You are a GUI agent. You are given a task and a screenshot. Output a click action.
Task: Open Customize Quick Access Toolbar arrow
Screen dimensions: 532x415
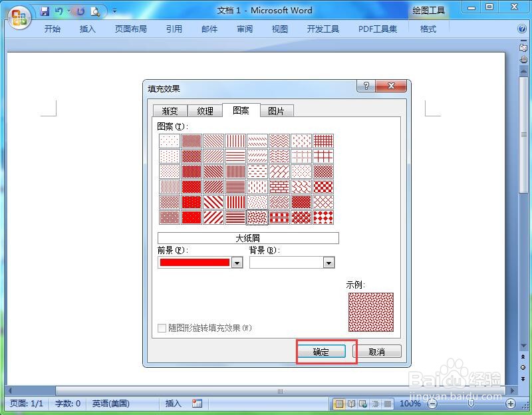click(114, 11)
